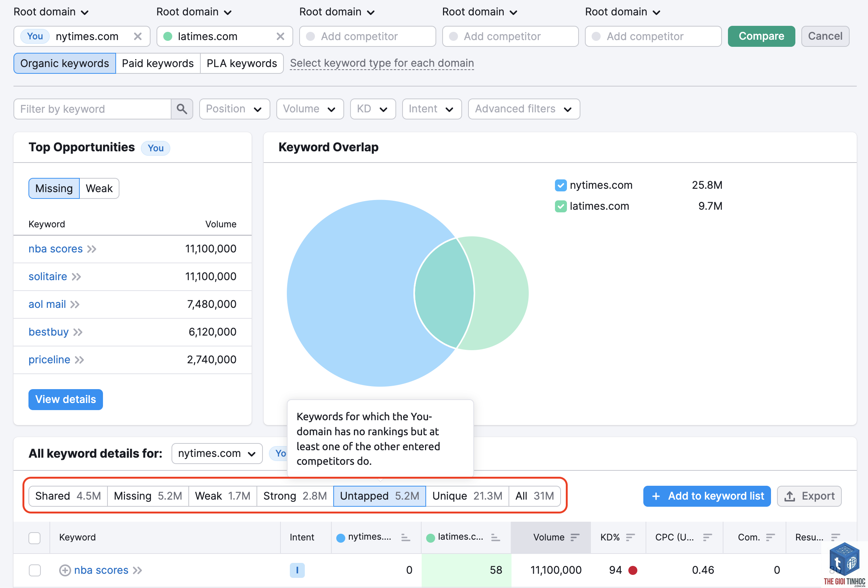Viewport: 868px width, 588px height.
Task: Switch to the Weak 1.7M tab
Action: pos(222,496)
